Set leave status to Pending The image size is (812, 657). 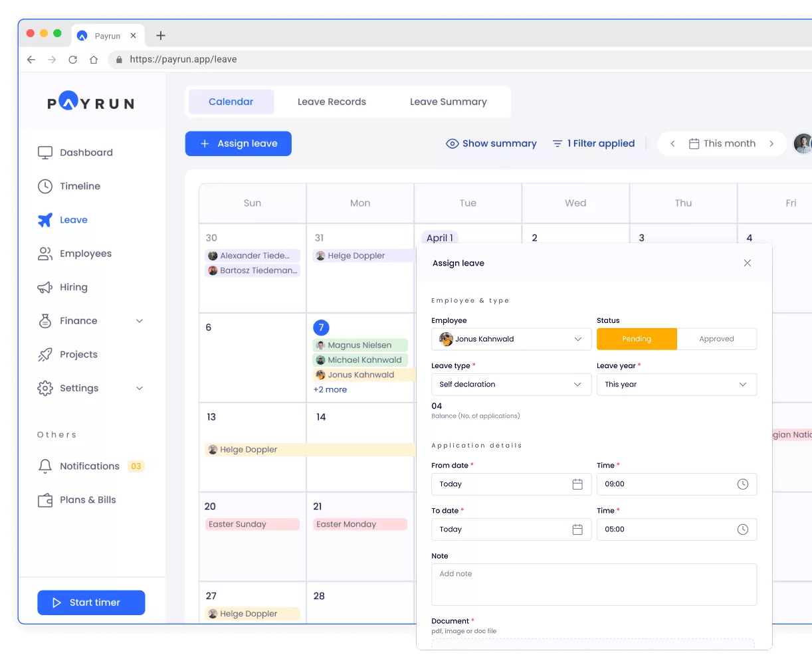[637, 339]
